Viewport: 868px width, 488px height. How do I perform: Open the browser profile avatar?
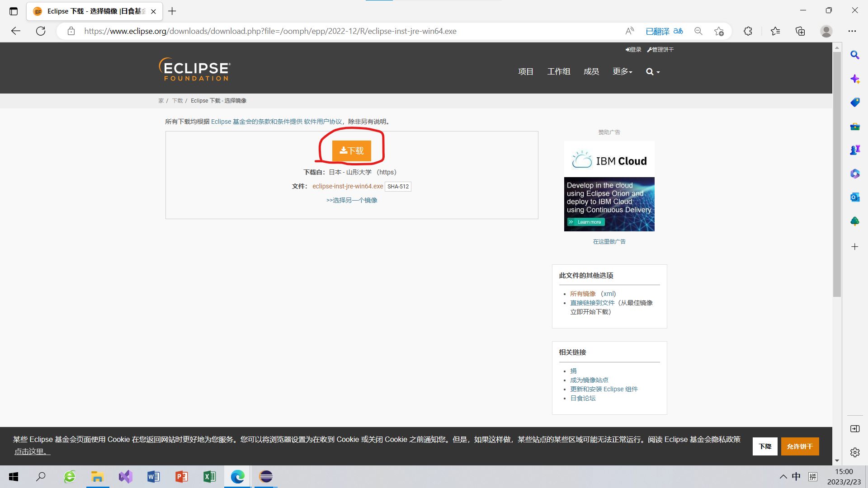[x=826, y=31]
